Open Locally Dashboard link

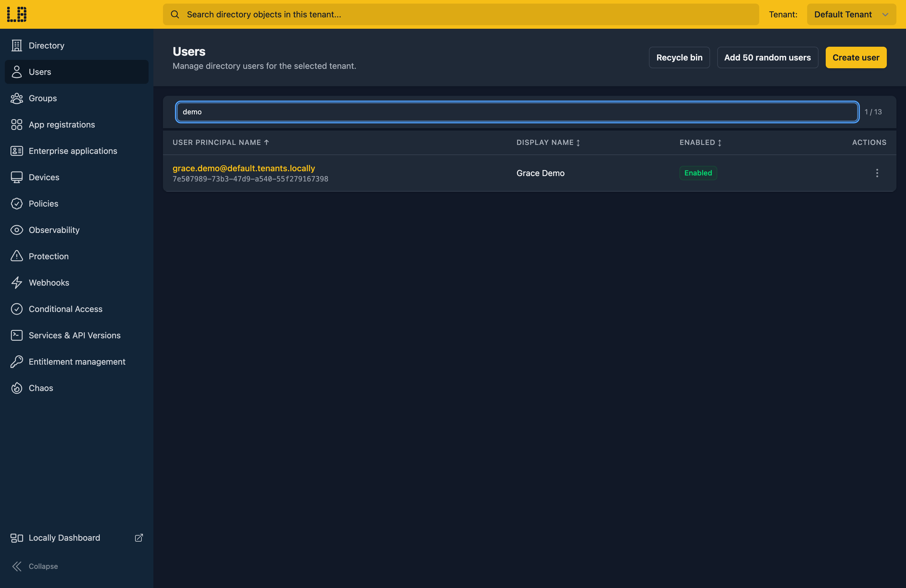click(x=76, y=537)
